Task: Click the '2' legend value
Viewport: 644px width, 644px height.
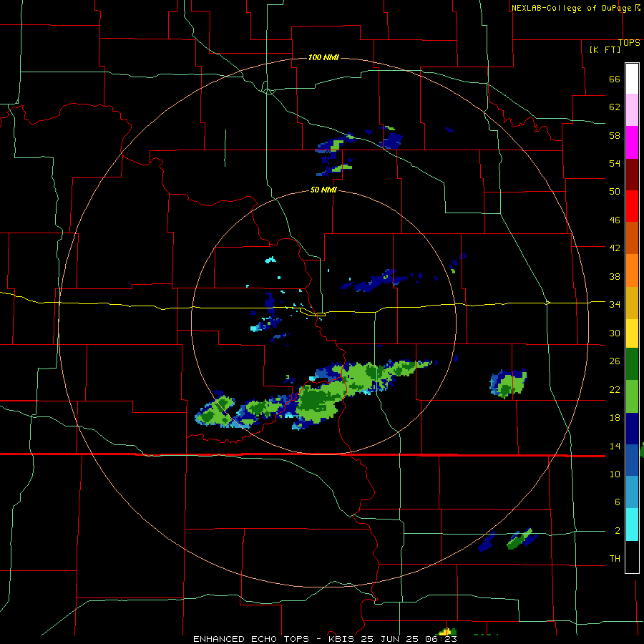Action: click(617, 531)
